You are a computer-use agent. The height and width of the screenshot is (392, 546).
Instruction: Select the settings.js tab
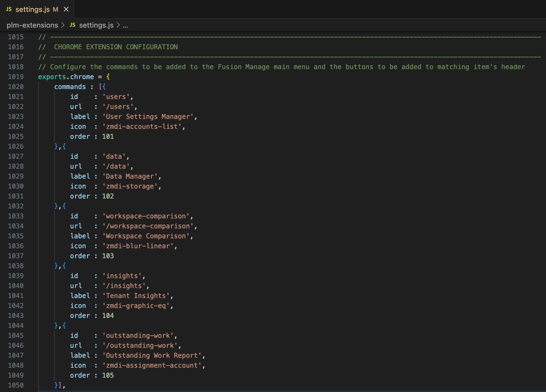coord(32,9)
